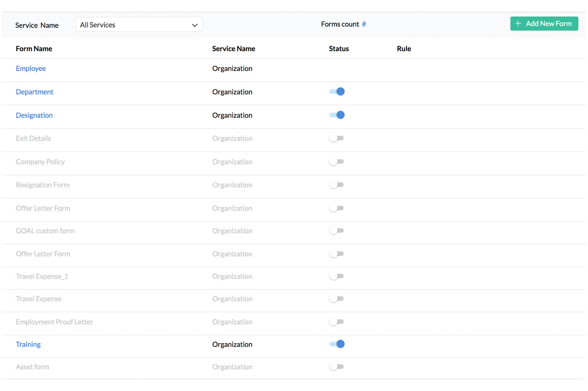Click the plus icon on Add New Form
Screen dimensions: 588x391
click(x=518, y=23)
